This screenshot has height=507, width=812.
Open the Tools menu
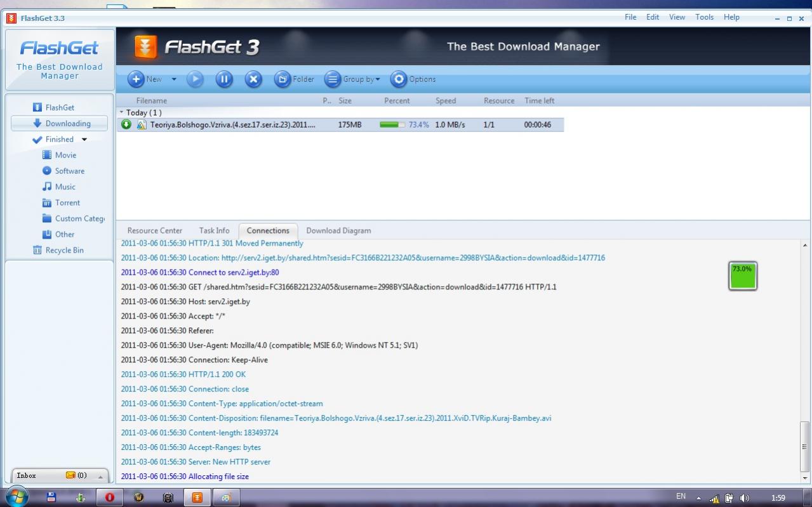(704, 17)
